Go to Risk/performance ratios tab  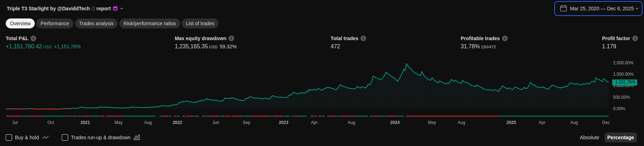pos(149,23)
